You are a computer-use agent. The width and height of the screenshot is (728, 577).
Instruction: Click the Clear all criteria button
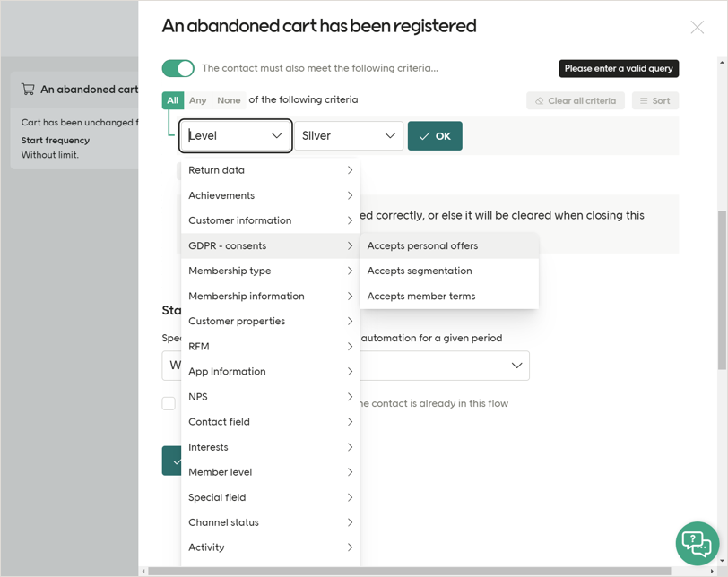(x=575, y=101)
